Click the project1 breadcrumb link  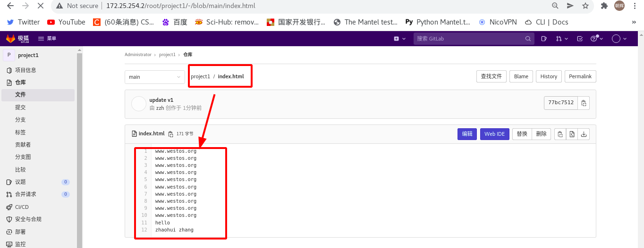point(167,55)
